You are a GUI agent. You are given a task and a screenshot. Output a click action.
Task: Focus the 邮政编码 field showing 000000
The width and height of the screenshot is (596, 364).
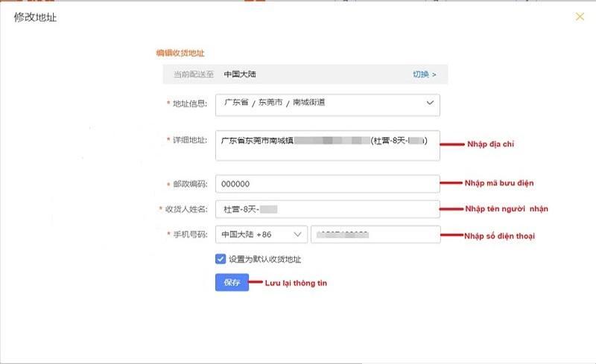327,184
